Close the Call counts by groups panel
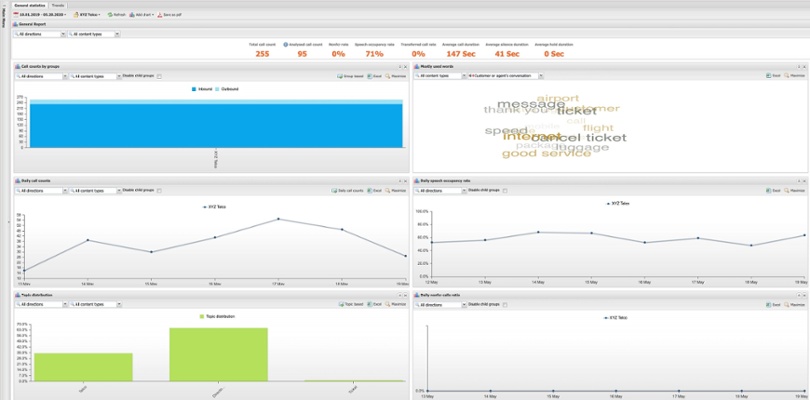Screen dimensions: 810x400 406,67
